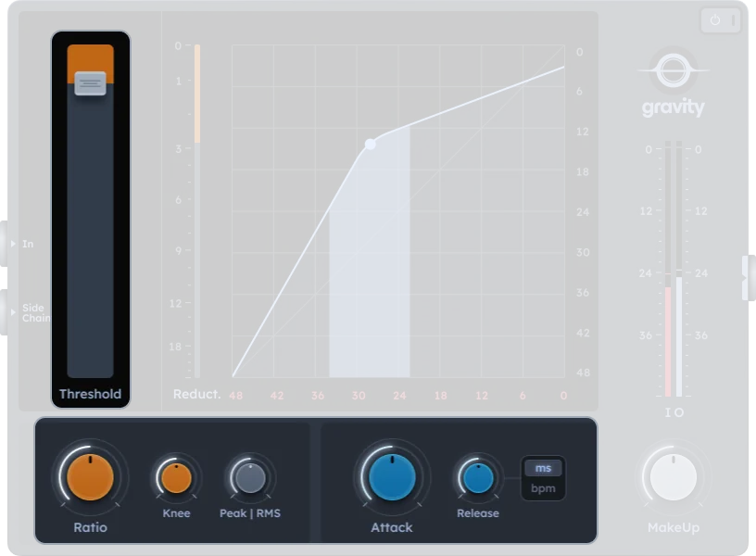Click the Reduct. meter readout
756x556 pixels.
tap(197, 394)
